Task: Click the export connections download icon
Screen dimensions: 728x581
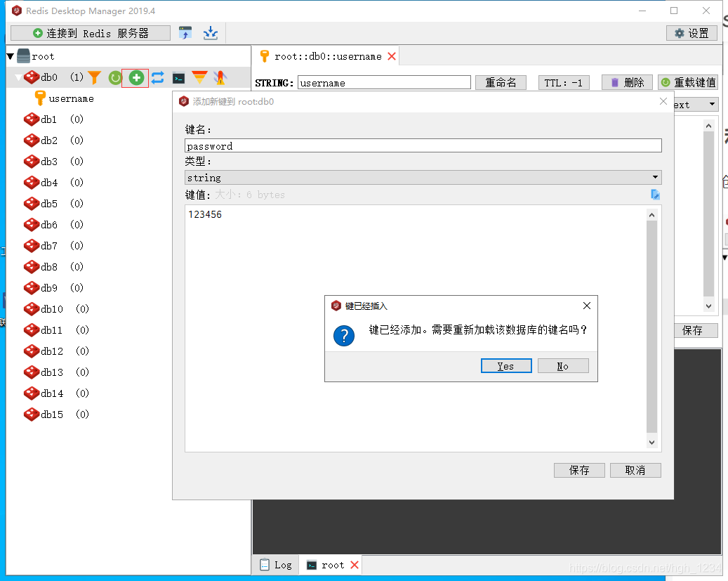Action: pos(211,33)
